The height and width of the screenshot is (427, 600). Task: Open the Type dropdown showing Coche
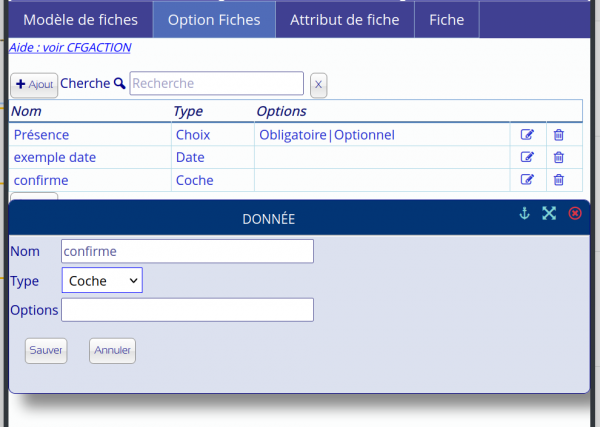pos(102,281)
